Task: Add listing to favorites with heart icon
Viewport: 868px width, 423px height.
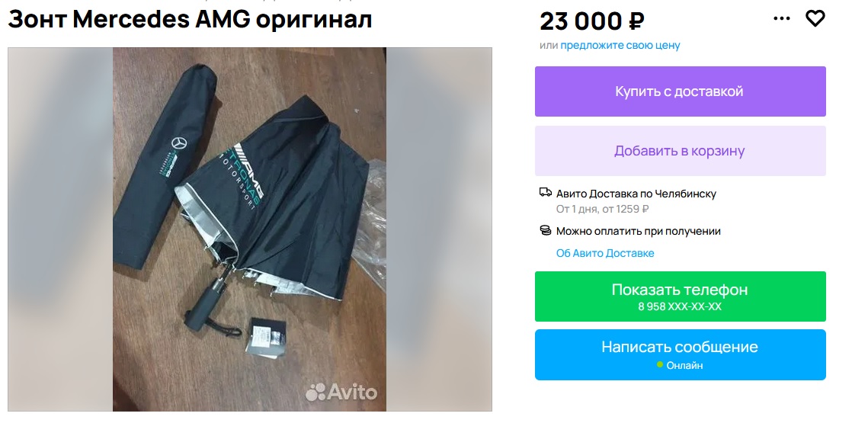Action: click(815, 19)
